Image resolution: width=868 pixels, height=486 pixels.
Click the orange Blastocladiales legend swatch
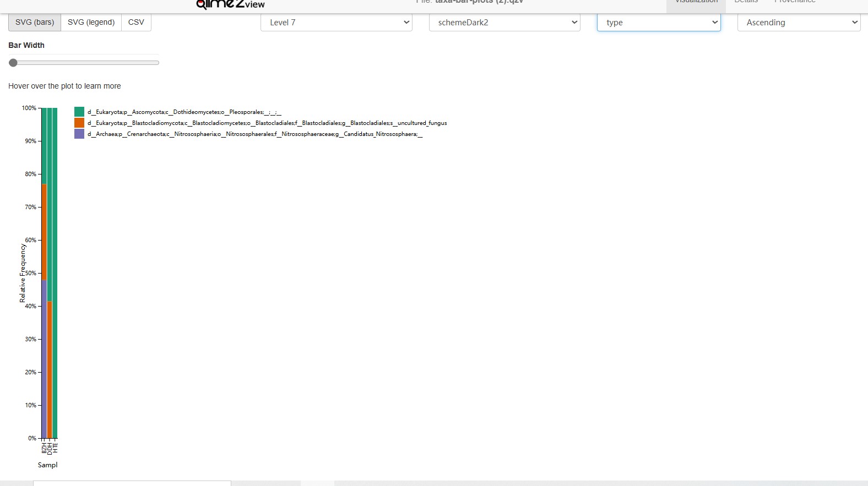click(79, 123)
